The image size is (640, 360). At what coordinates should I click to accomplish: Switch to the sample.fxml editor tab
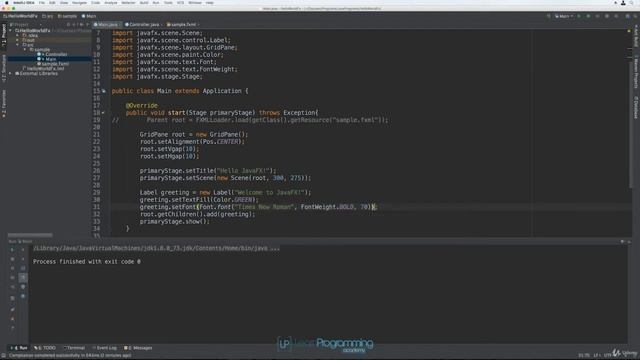[182, 24]
